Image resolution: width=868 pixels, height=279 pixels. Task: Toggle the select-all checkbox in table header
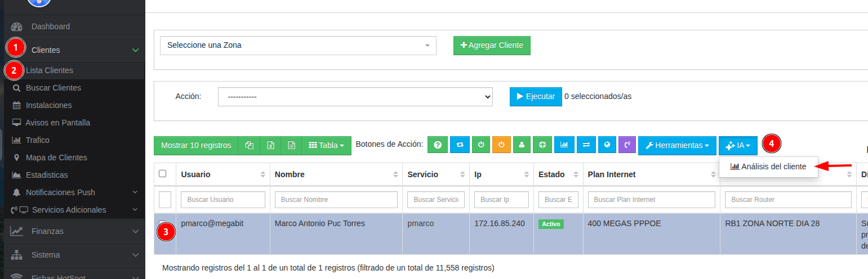[x=163, y=174]
